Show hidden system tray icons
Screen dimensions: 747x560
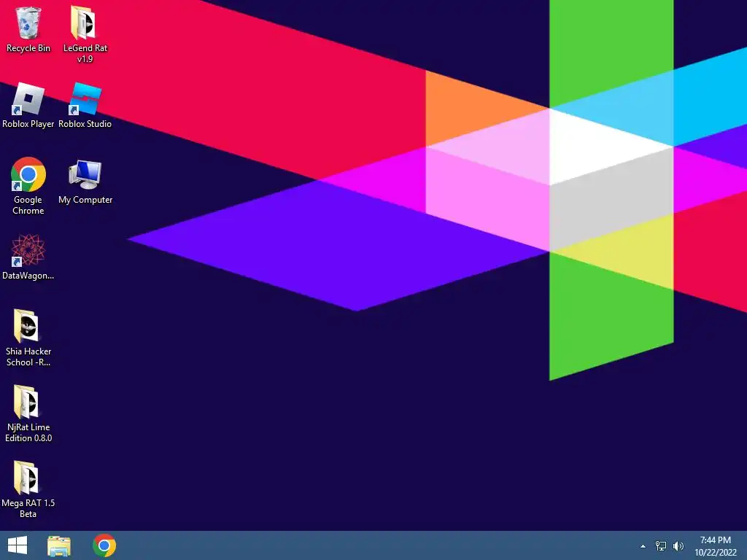643,546
